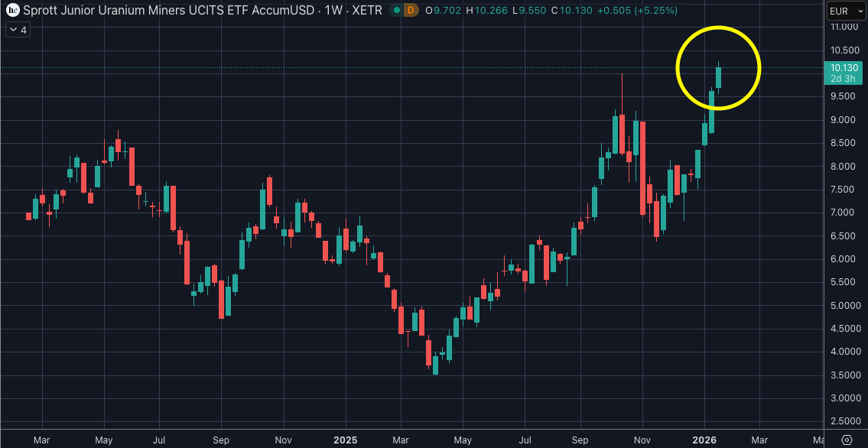
Task: Click the 9.0000 price axis label
Action: [x=844, y=120]
